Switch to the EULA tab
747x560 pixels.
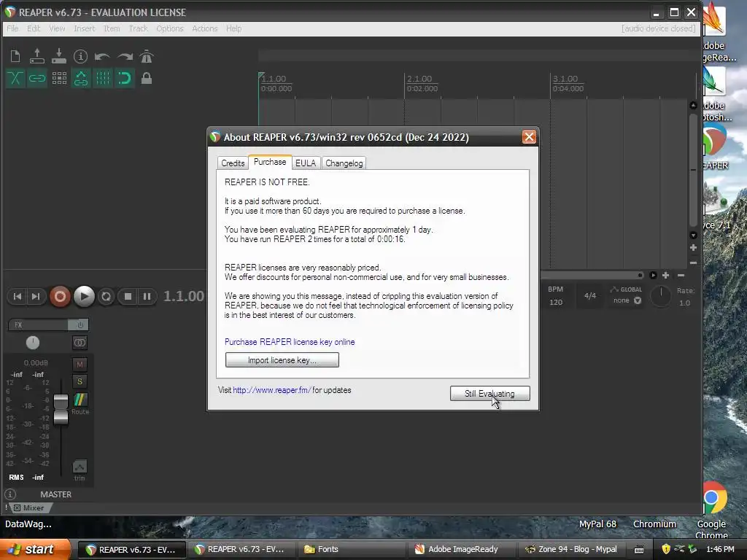coord(306,163)
